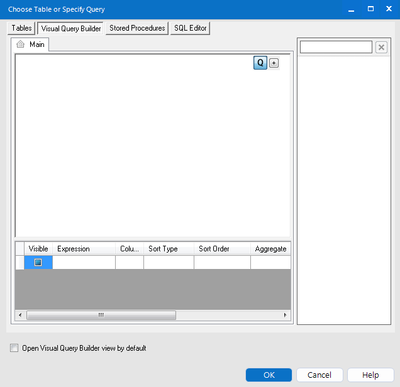Toggle the Visible checkbox in grid row
The height and width of the screenshot is (387, 400).
tap(38, 262)
